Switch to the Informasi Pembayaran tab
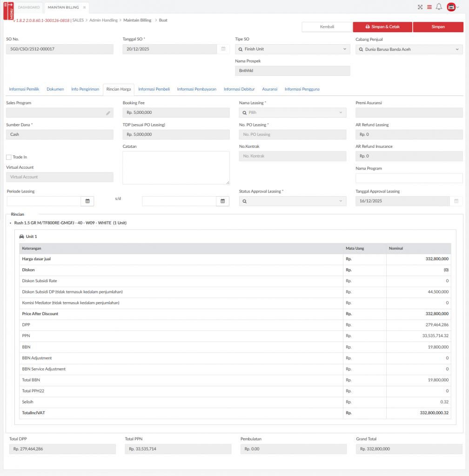469x476 pixels. pyautogui.click(x=196, y=89)
